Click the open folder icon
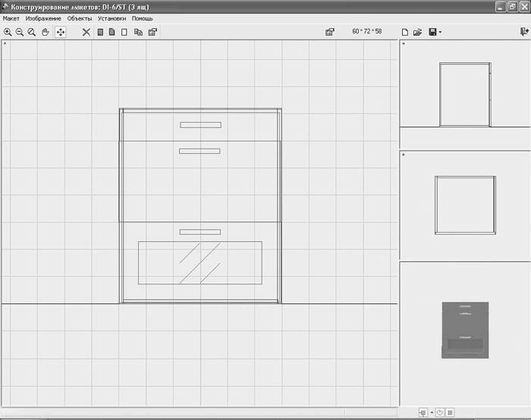This screenshot has height=420, width=531. [x=417, y=32]
